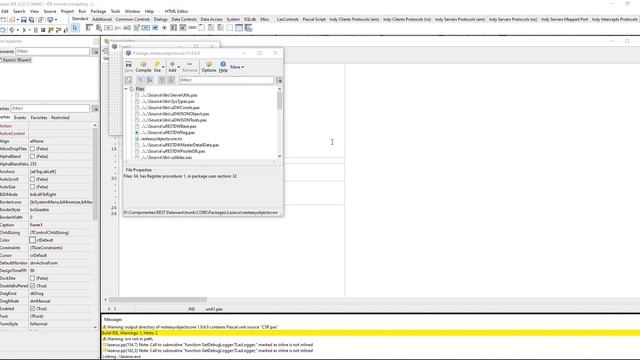
Task: Open package Options in the Package window
Action: point(209,67)
